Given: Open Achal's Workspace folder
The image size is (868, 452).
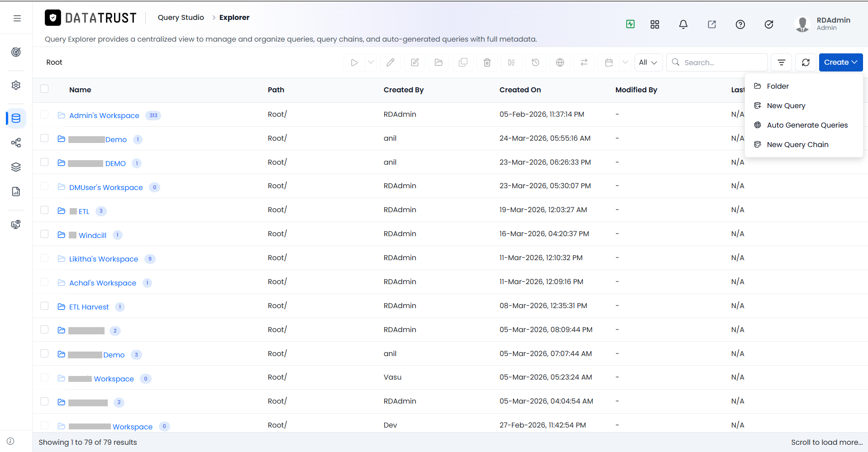Looking at the screenshot, I should click(103, 283).
